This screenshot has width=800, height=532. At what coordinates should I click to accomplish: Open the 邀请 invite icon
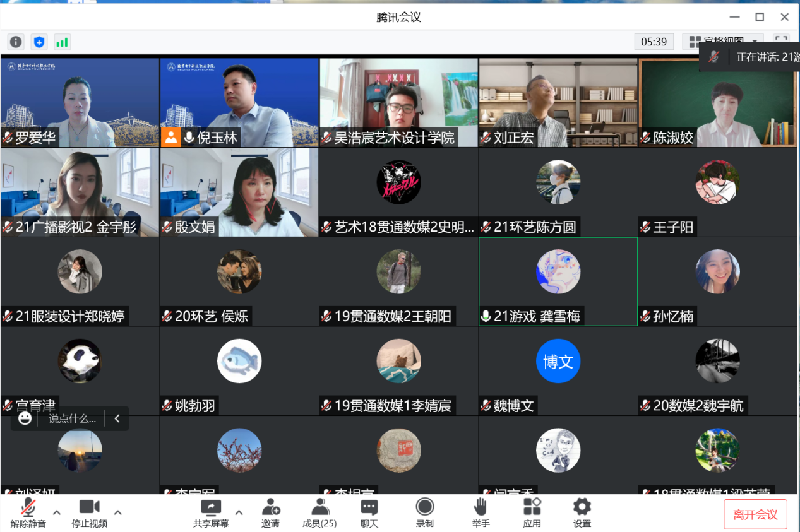coord(271,512)
